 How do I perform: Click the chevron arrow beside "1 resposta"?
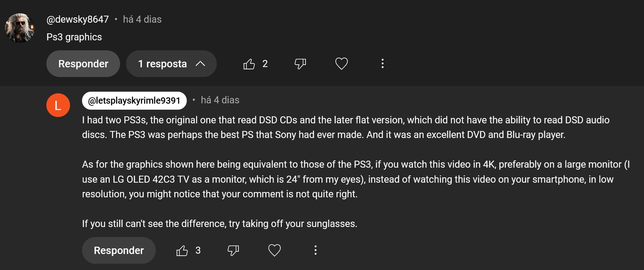[200, 64]
